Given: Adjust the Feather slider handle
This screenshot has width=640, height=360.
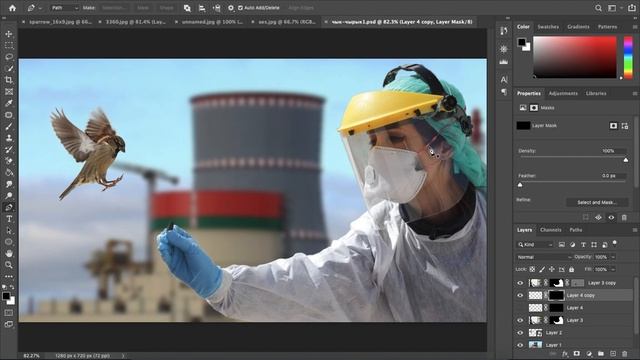Looking at the screenshot, I should point(520,185).
